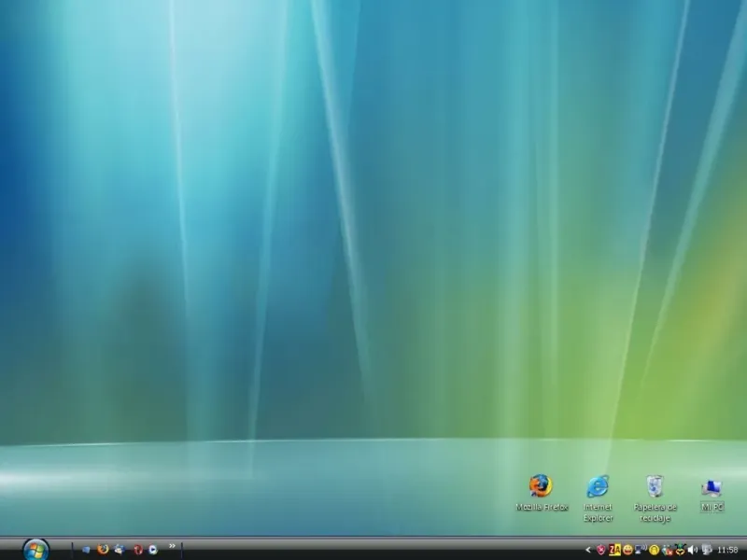The width and height of the screenshot is (747, 560).
Task: Open the red Quick Launch icon
Action: (x=137, y=550)
